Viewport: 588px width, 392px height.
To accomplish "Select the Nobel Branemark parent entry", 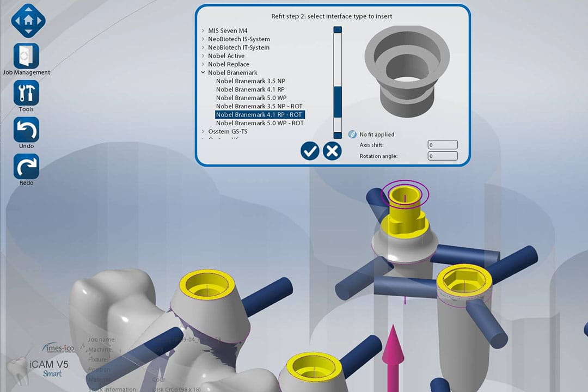I will pos(232,73).
